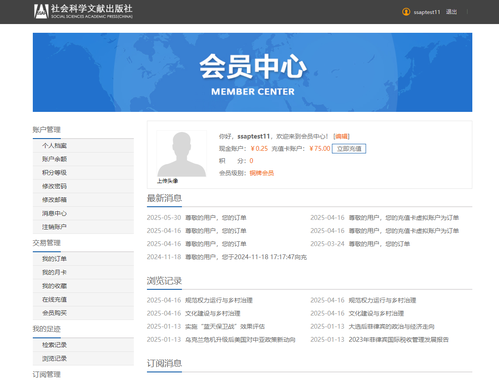Image resolution: width=499 pixels, height=382 pixels.
Task: Click the 退出 logout link
Action: point(451,12)
